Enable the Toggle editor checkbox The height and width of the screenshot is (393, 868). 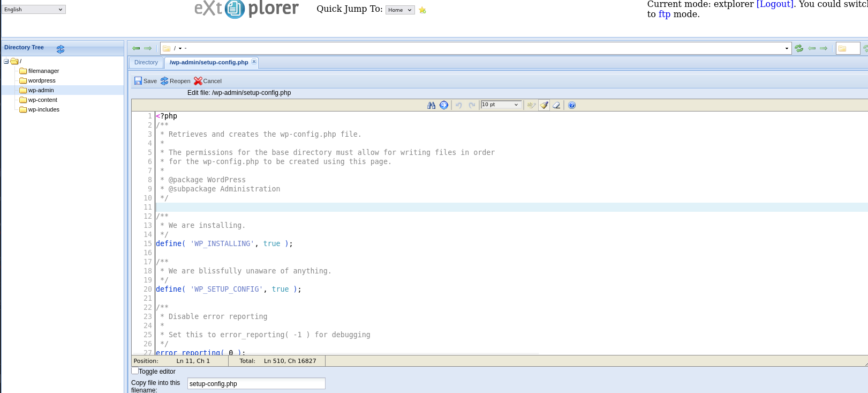135,370
